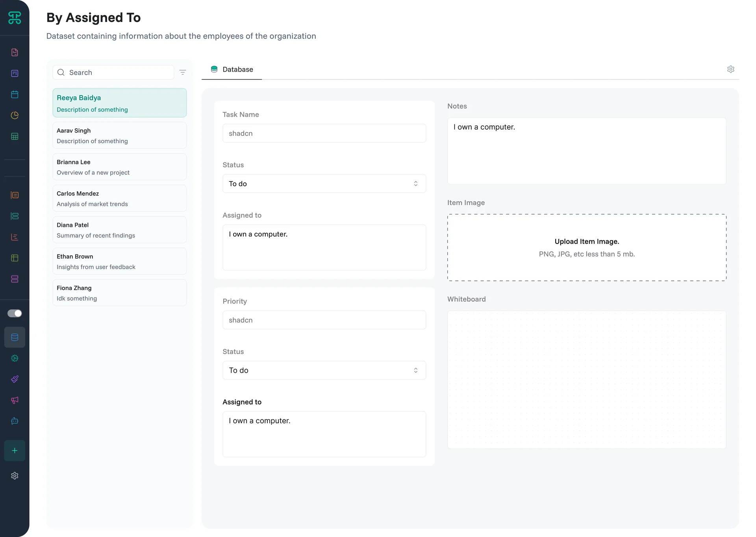Open the calendar icon in sidebar
The height and width of the screenshot is (537, 756).
15,94
